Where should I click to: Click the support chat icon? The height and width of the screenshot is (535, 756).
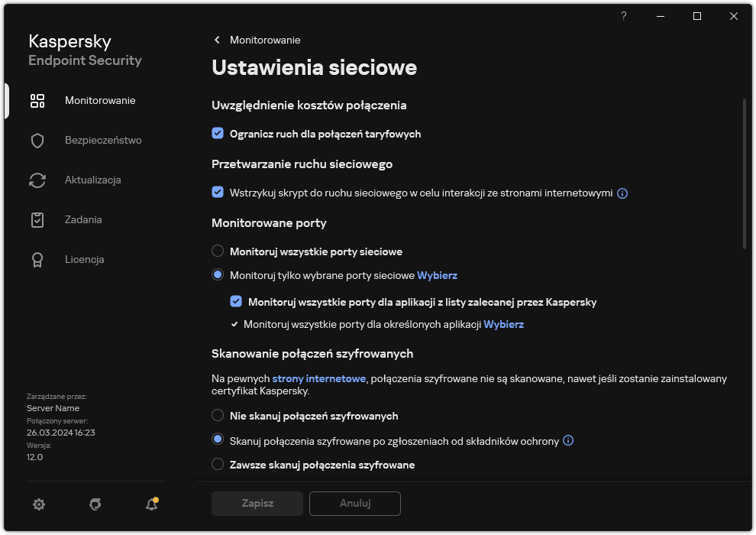coord(95,504)
